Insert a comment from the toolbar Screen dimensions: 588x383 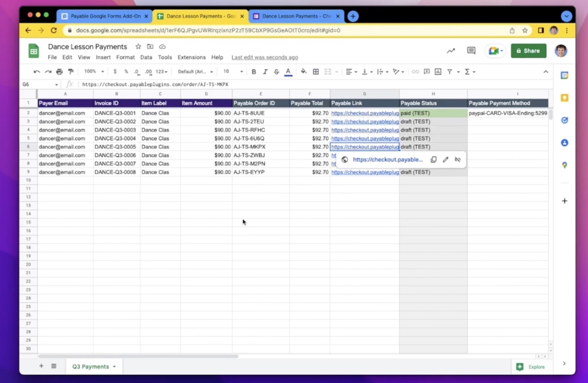point(426,72)
